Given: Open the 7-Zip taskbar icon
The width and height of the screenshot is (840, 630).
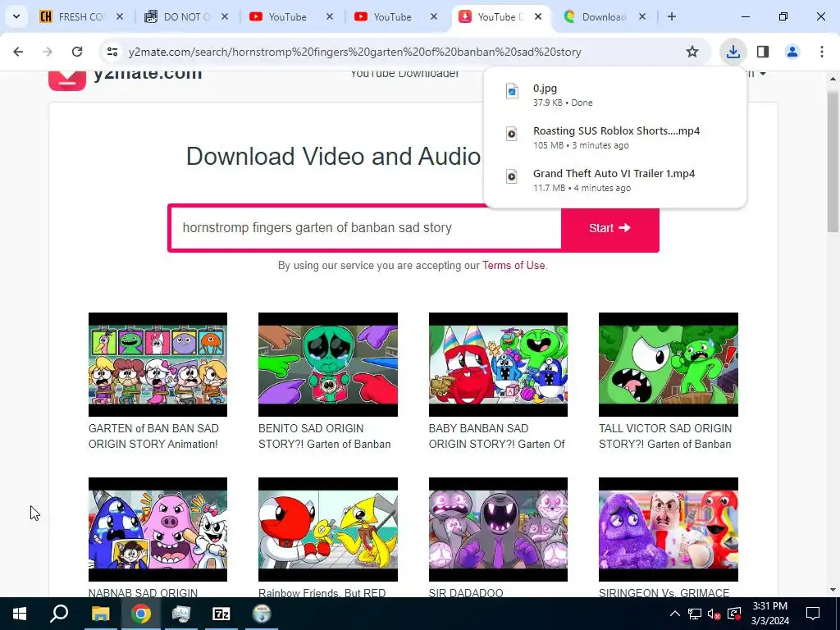Looking at the screenshot, I should tap(221, 614).
